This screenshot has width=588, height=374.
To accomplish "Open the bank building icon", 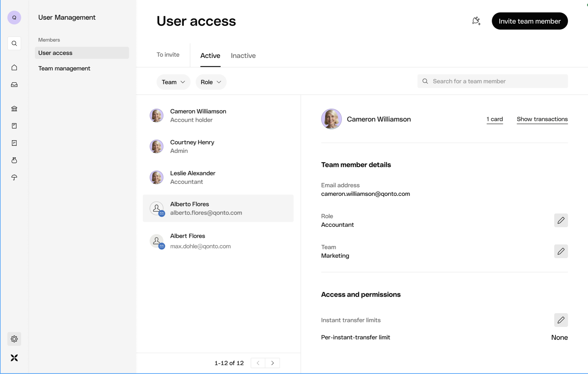I will click(x=14, y=109).
